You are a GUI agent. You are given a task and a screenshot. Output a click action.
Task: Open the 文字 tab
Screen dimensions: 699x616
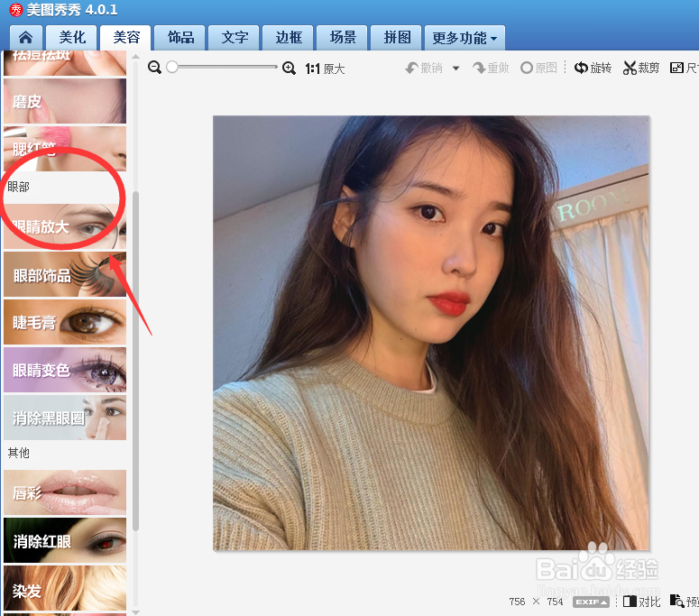click(235, 38)
